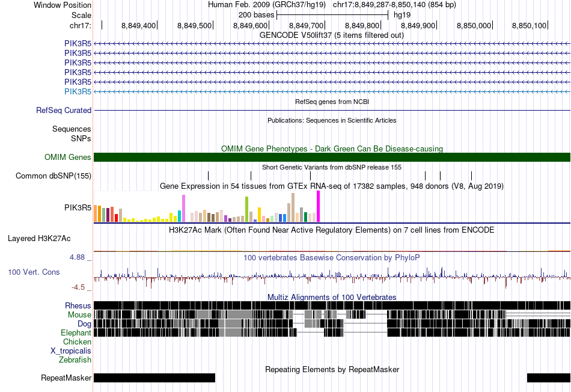Click the 8,849,400 position label
Image resolution: width=571 pixels, height=392 pixels.
[138, 25]
